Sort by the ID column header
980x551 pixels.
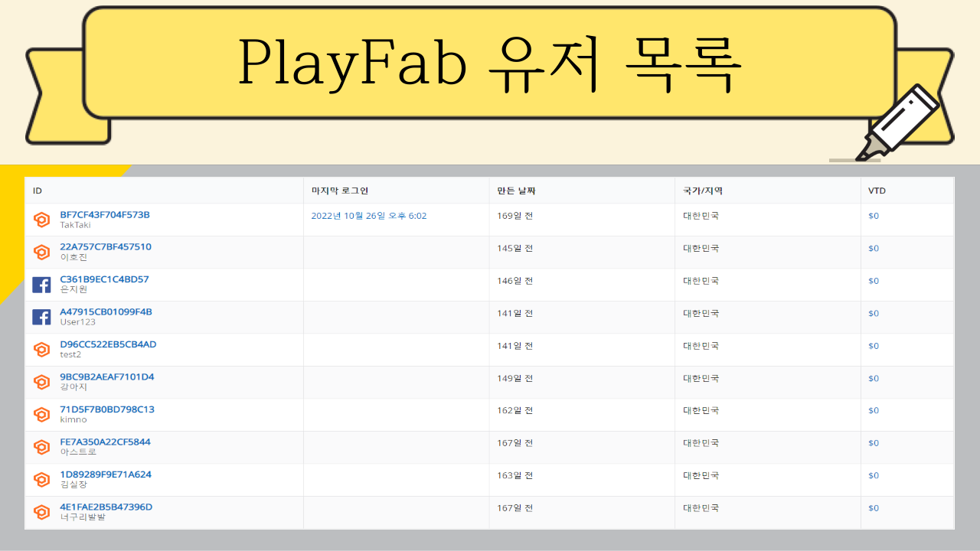click(x=38, y=191)
